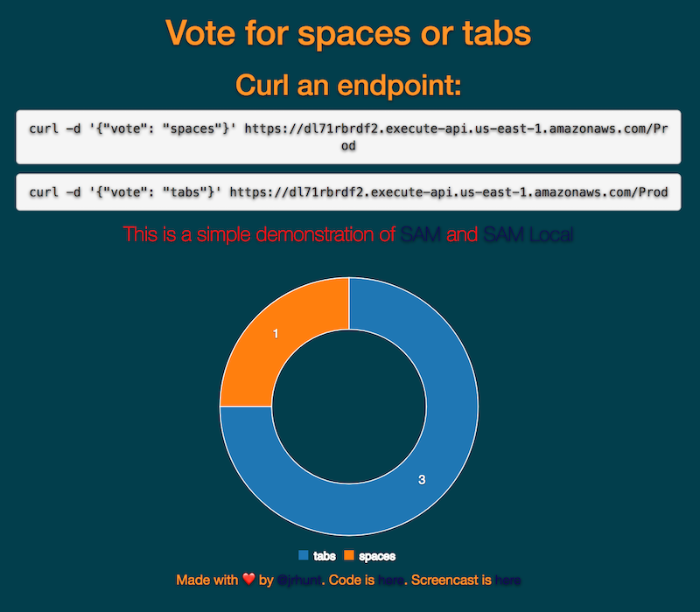Click the spaces curl command box
Image resolution: width=700 pixels, height=612 pixels.
(348, 137)
